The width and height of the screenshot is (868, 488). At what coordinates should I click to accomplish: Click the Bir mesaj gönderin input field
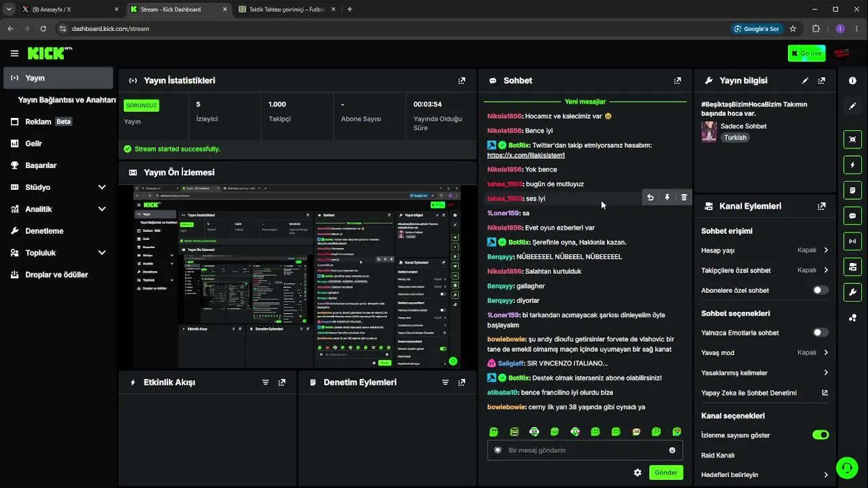pyautogui.click(x=585, y=450)
